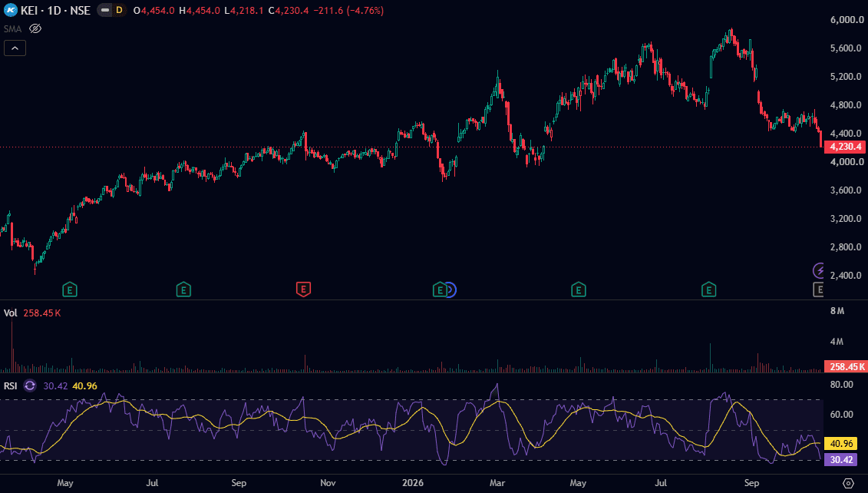This screenshot has height=493, width=868.
Task: Open the earnings marker near late January 2026
Action: [x=440, y=290]
